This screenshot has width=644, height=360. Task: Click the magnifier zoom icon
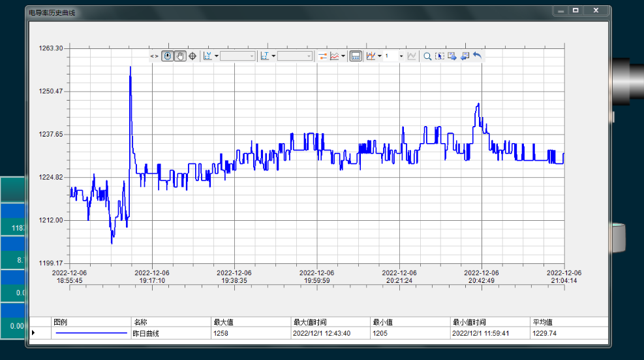coord(427,56)
